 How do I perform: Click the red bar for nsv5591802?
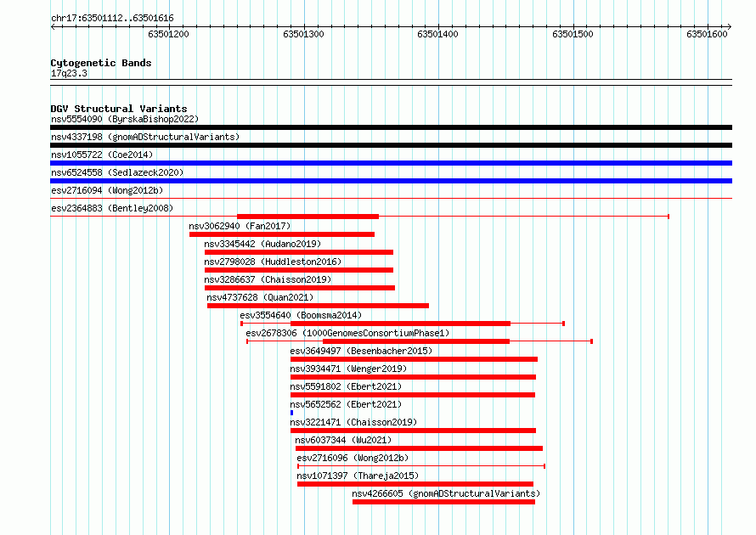[413, 395]
